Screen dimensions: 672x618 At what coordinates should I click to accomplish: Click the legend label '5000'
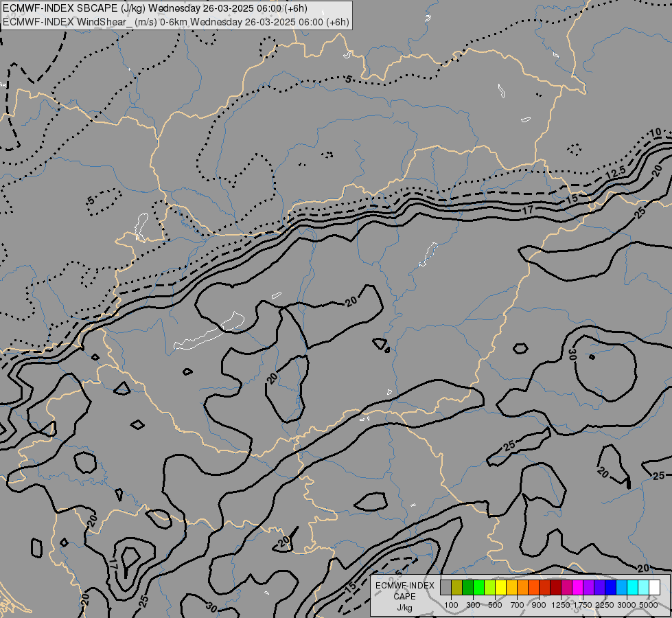[649, 605]
